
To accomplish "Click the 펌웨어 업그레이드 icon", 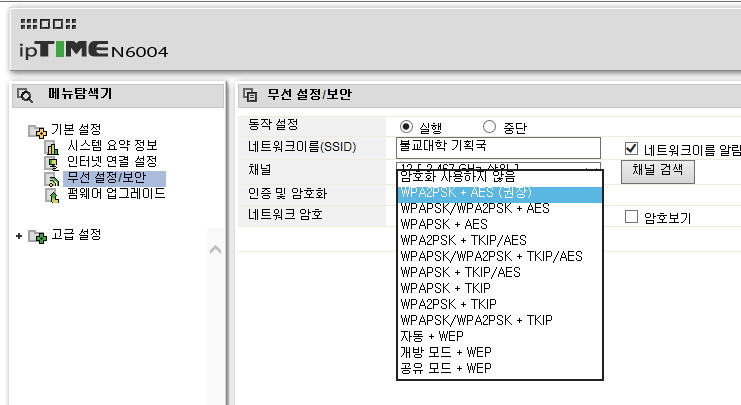I will point(53,196).
